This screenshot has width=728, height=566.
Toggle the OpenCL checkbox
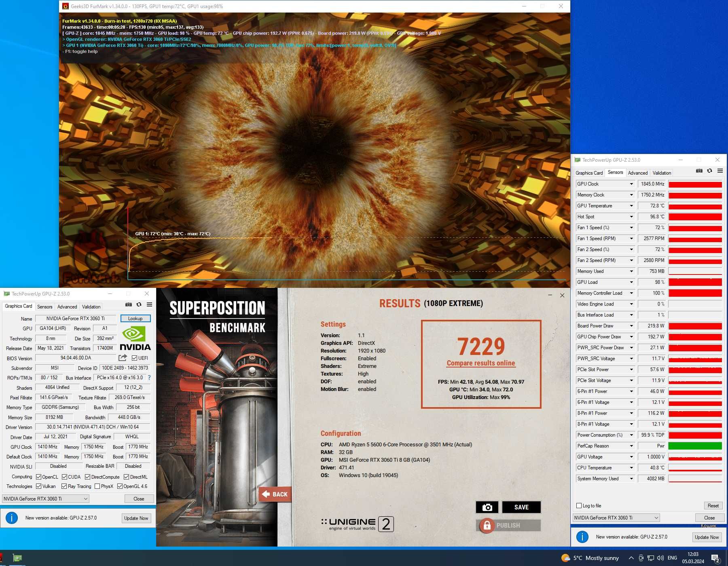(x=39, y=477)
